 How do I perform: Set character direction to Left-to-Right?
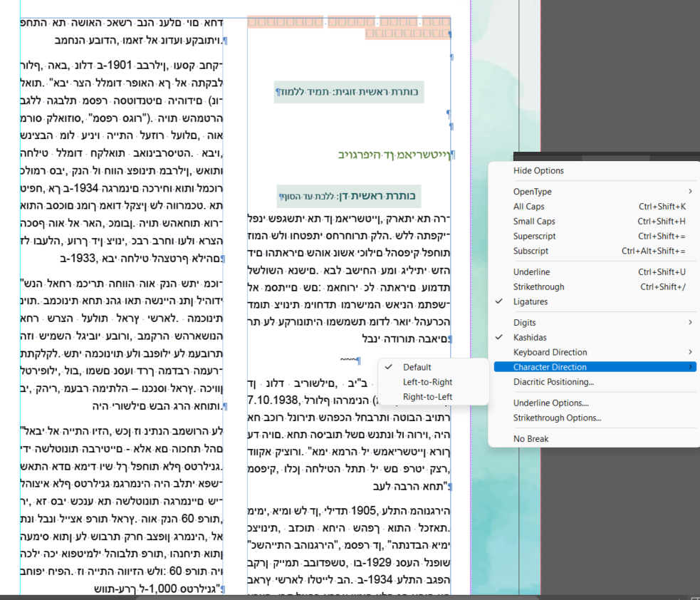pos(427,382)
